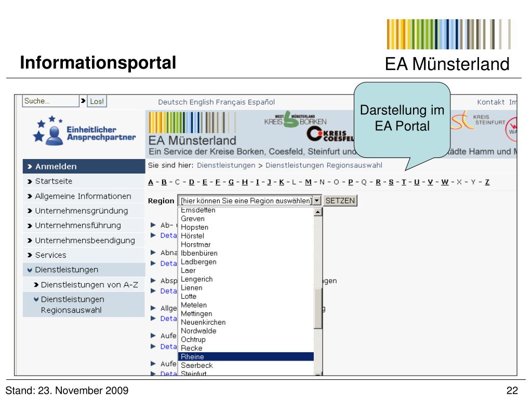The width and height of the screenshot is (532, 399).
Task: Click the Region dropdown arrow button
Action: (316, 201)
